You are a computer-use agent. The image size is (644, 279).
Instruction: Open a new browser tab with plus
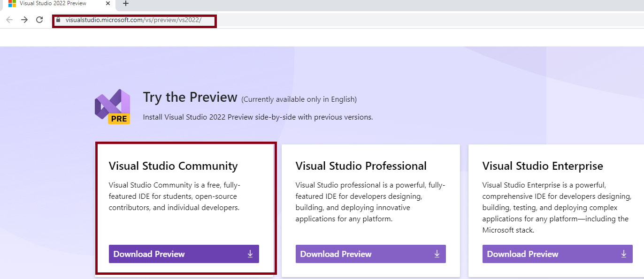click(x=125, y=4)
